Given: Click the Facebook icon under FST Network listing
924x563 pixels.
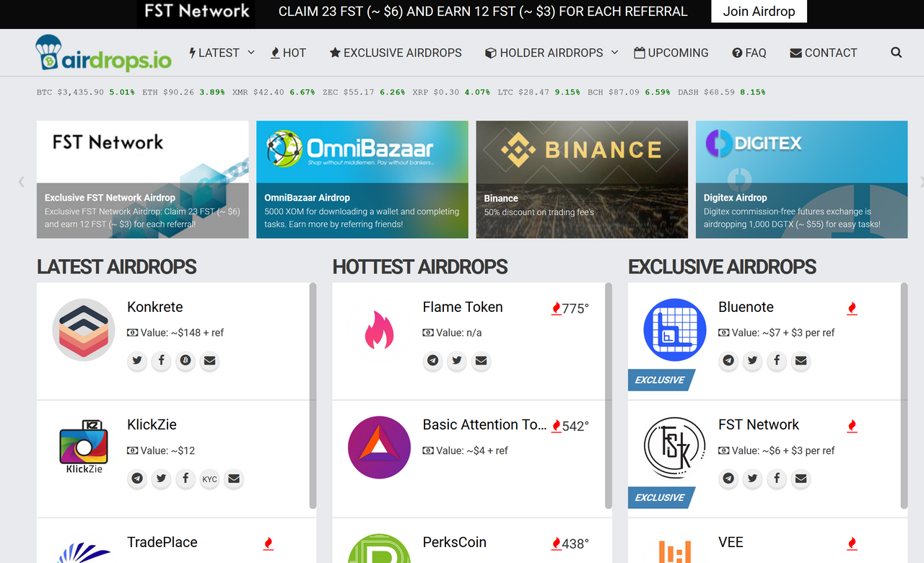Looking at the screenshot, I should (777, 478).
